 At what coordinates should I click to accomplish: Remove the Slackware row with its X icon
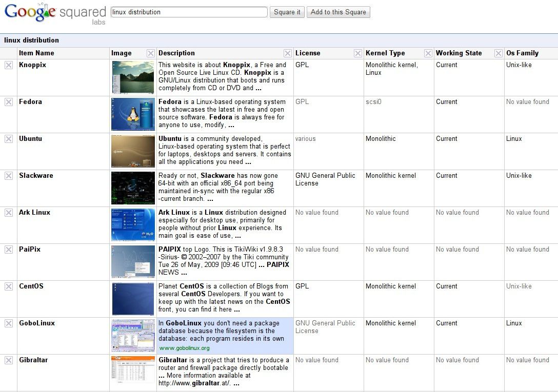point(9,176)
